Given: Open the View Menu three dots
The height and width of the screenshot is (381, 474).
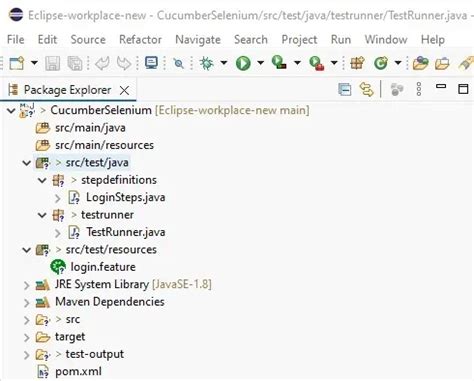Looking at the screenshot, I should point(419,89).
